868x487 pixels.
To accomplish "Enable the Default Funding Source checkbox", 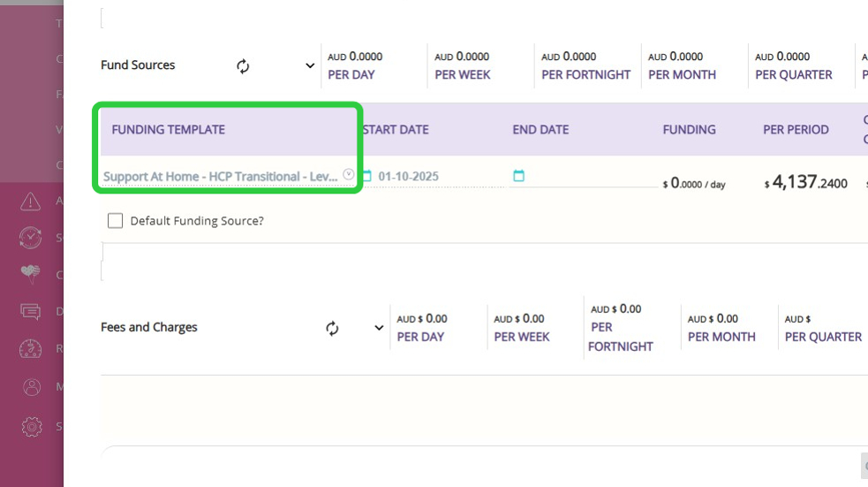I will [116, 221].
